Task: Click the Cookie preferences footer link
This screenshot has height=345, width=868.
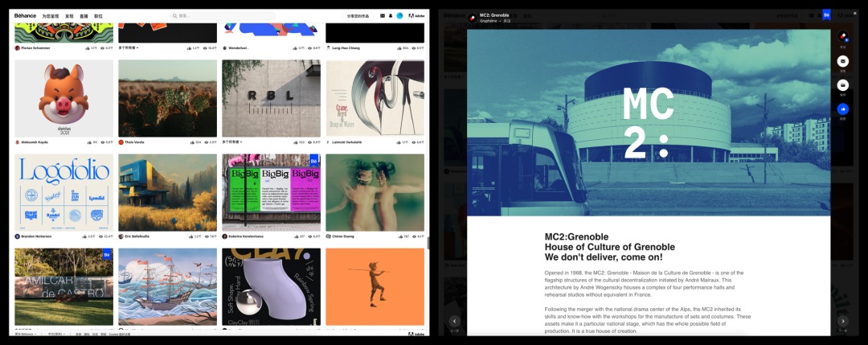Action: pyautogui.click(x=120, y=335)
